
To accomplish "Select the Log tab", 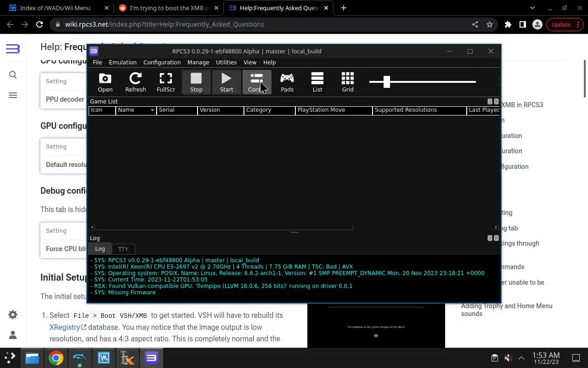I will coord(100,248).
